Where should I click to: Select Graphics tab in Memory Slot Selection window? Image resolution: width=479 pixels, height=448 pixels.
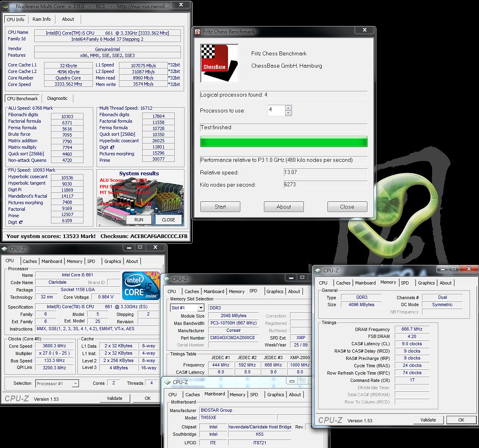coord(275,292)
